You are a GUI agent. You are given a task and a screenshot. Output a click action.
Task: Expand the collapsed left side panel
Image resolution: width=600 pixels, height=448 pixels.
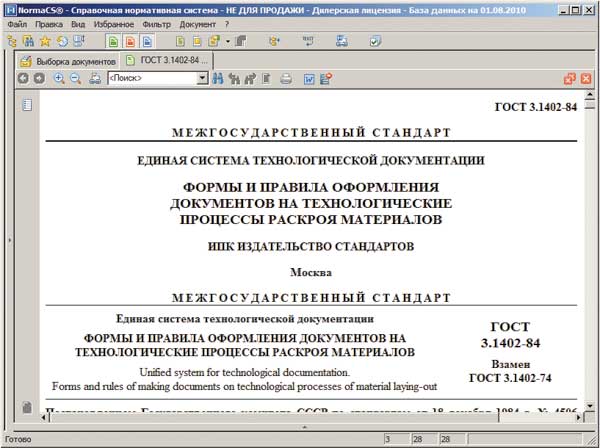click(10, 240)
